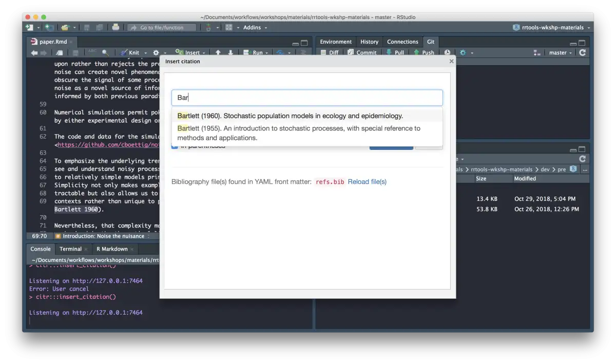Toggle the In parentheses checkbox
The image size is (616, 364).
[x=175, y=146]
